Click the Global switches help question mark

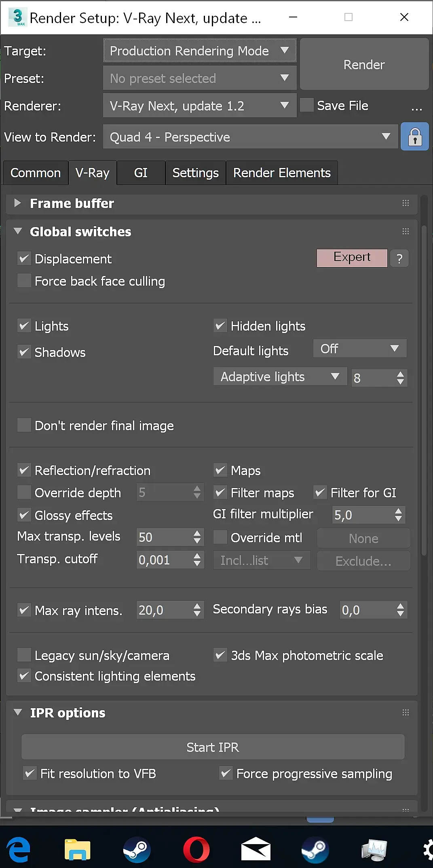click(399, 259)
